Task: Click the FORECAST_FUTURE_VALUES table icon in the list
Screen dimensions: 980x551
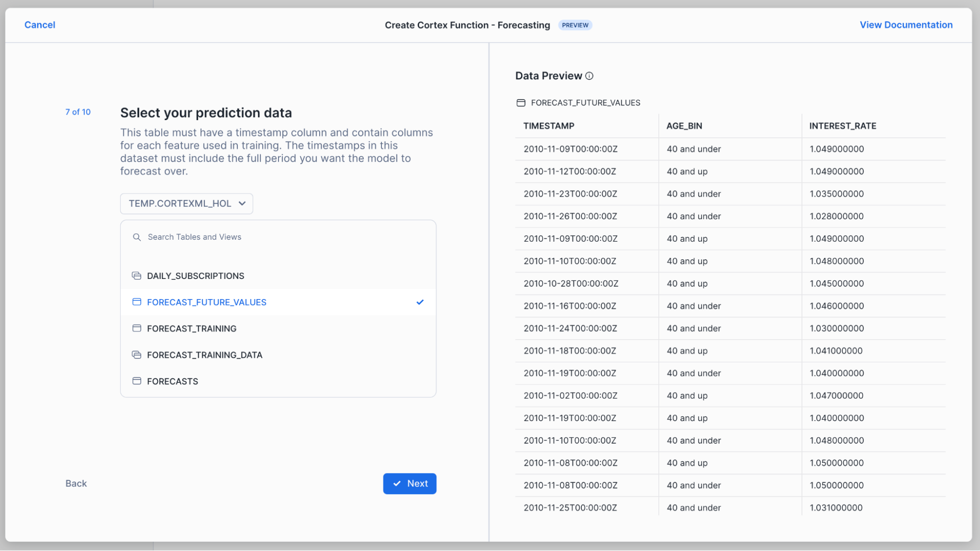Action: click(x=137, y=302)
